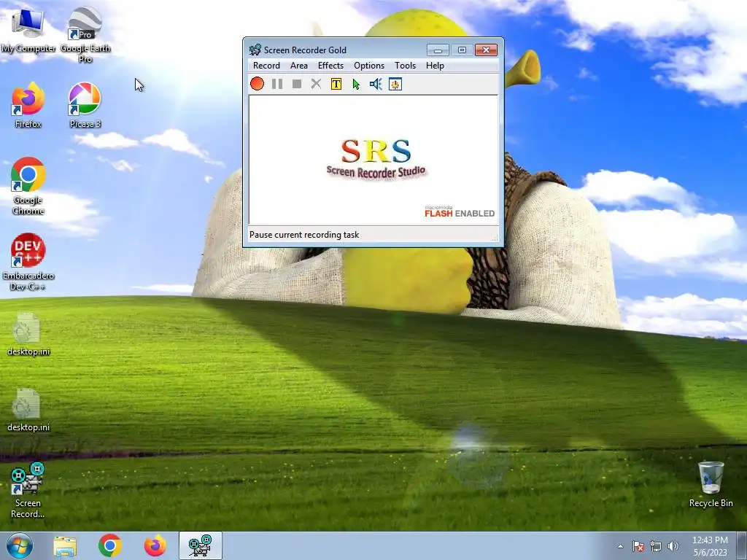
Task: Launch Firefox from the taskbar
Action: [155, 545]
